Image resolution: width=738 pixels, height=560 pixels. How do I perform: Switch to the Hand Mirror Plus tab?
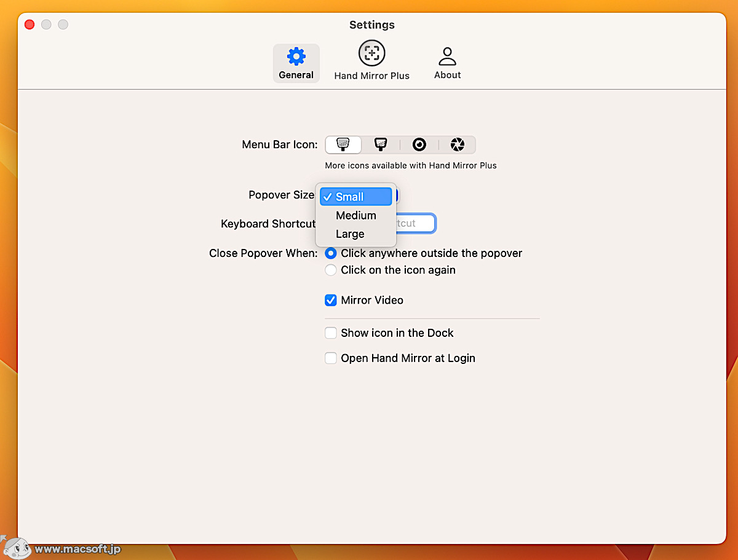tap(371, 61)
